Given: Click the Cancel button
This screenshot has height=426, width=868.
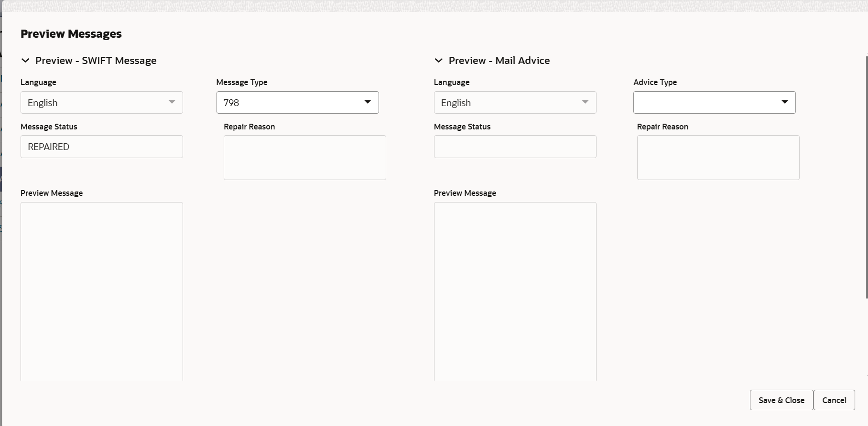Looking at the screenshot, I should 834,400.
